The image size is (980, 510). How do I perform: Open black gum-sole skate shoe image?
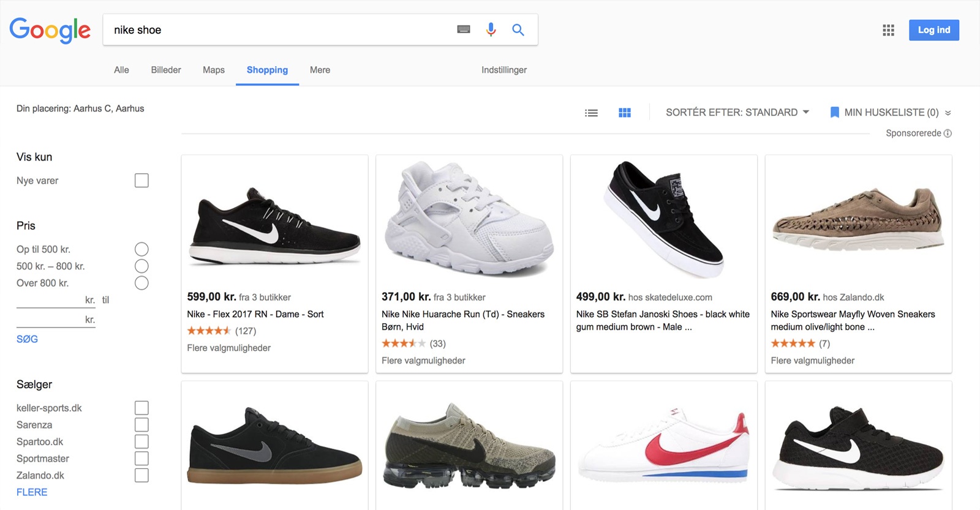(274, 446)
